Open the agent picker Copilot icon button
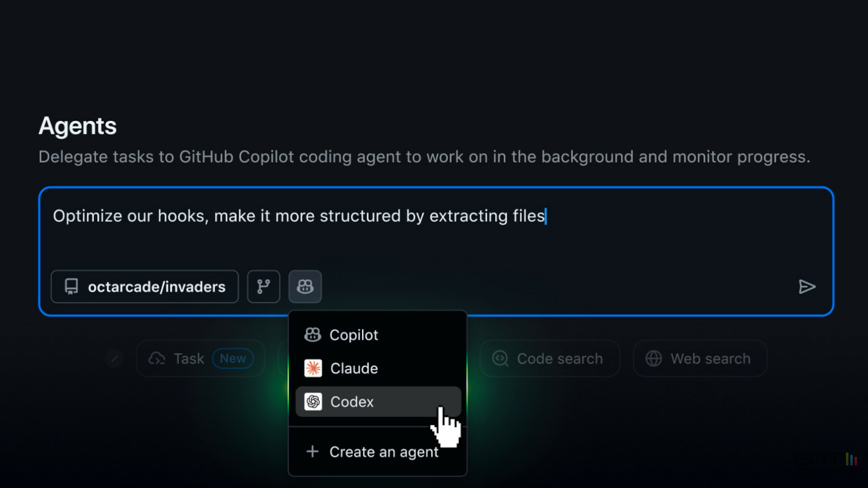This screenshot has width=868, height=488. [x=305, y=287]
